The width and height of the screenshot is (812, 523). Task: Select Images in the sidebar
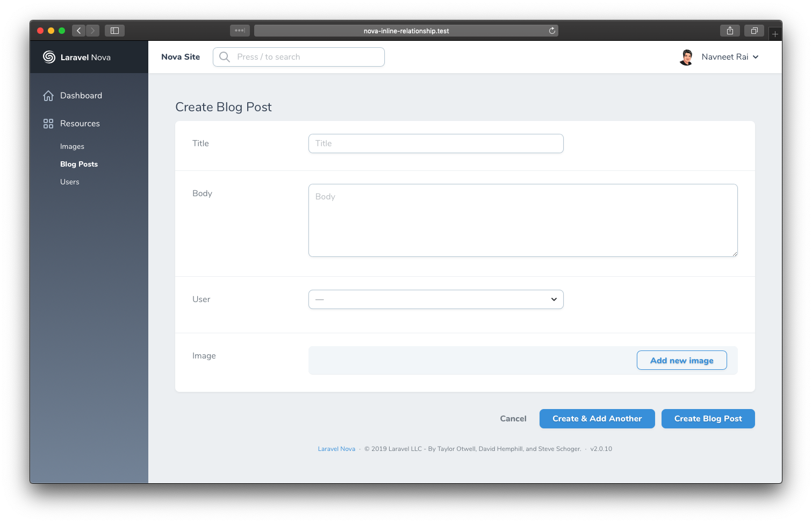[72, 146]
